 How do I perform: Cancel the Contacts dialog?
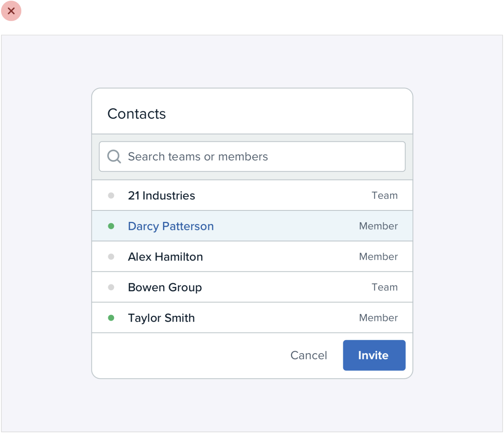(x=308, y=355)
